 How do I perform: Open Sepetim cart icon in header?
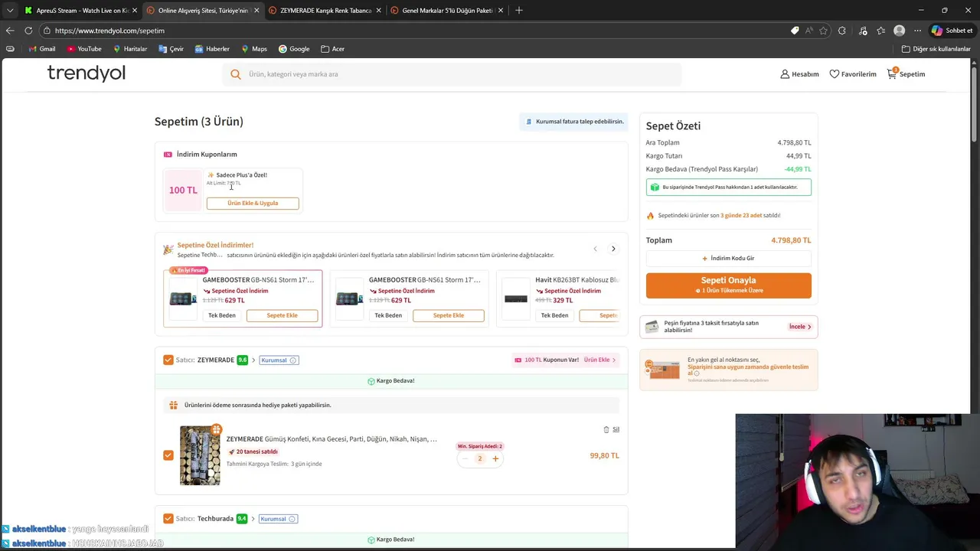[906, 74]
